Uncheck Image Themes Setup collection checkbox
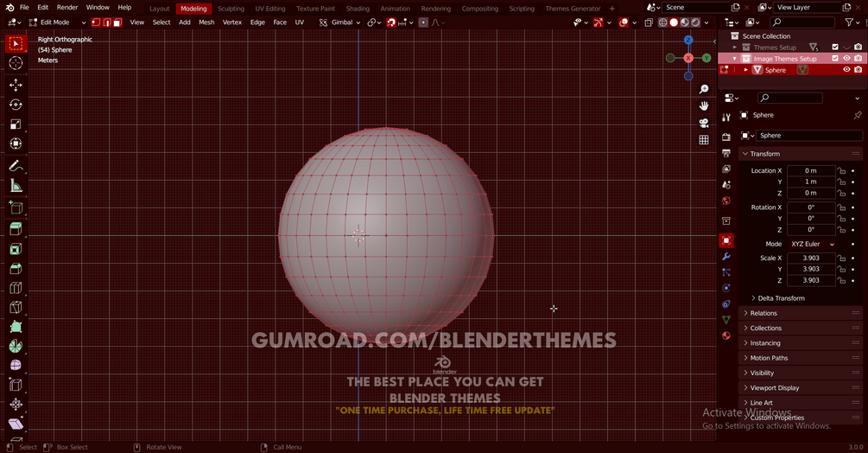868x453 pixels. (835, 58)
